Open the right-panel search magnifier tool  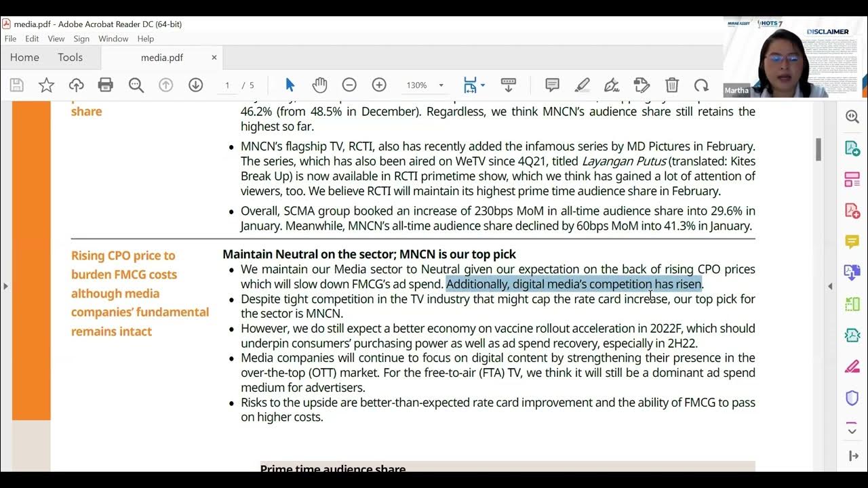pyautogui.click(x=852, y=117)
